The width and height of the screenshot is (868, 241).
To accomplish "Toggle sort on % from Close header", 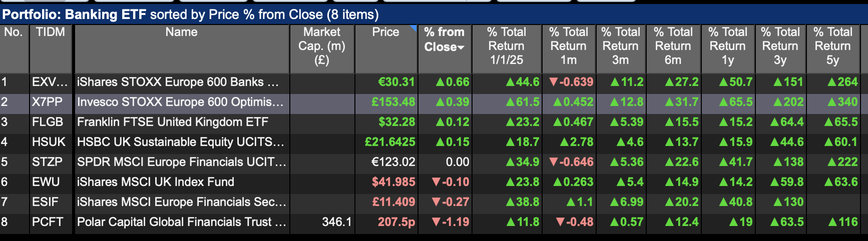I will click(445, 48).
